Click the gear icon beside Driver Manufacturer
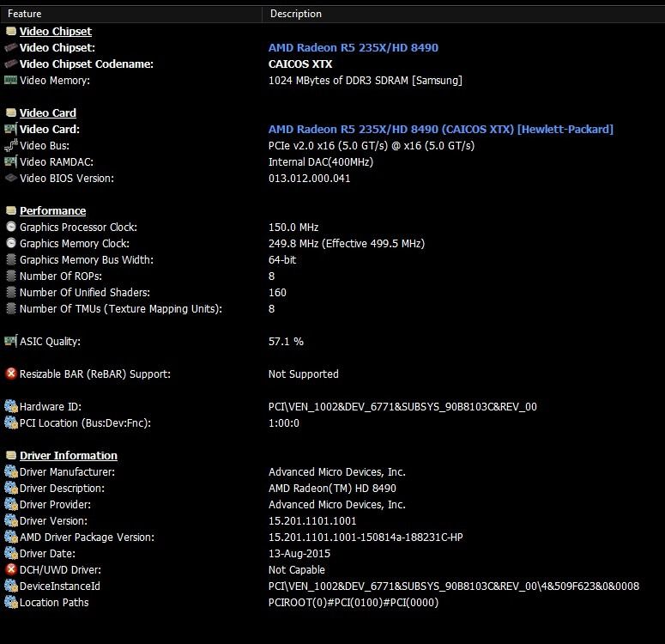The width and height of the screenshot is (665, 644). (11, 471)
